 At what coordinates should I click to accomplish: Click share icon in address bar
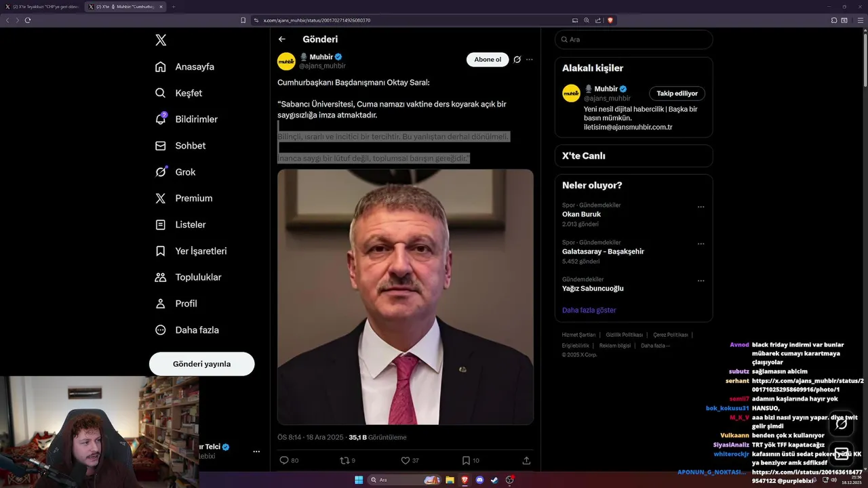(598, 20)
